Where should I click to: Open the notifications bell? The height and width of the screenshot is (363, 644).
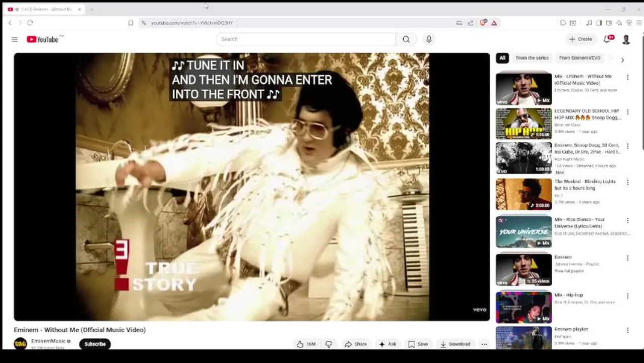pyautogui.click(x=608, y=39)
